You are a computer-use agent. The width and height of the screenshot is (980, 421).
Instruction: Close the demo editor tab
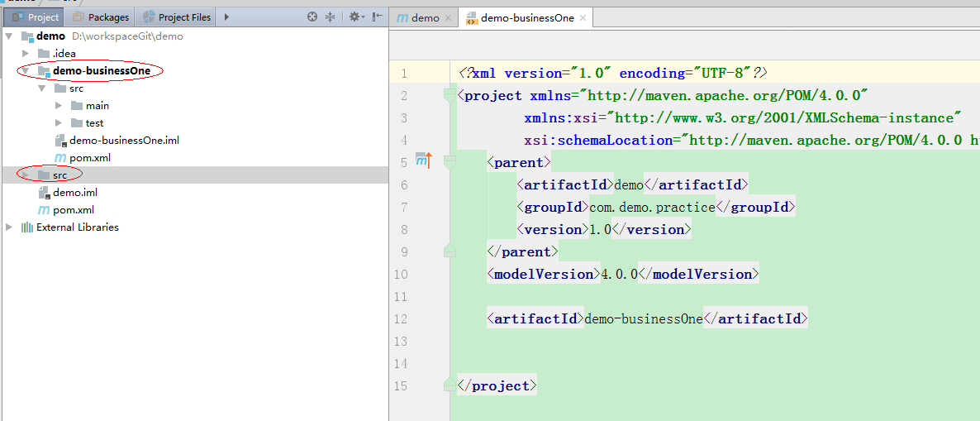click(x=448, y=18)
